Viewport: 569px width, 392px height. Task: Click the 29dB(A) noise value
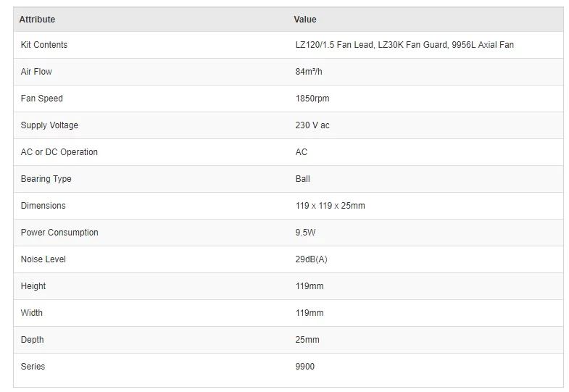(x=311, y=259)
